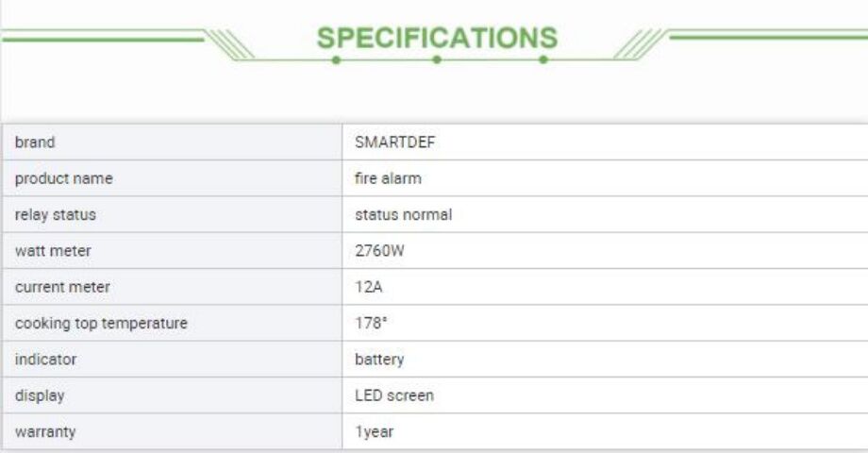The image size is (868, 453).
Task: Select the indicator label cell
Action: click(172, 360)
